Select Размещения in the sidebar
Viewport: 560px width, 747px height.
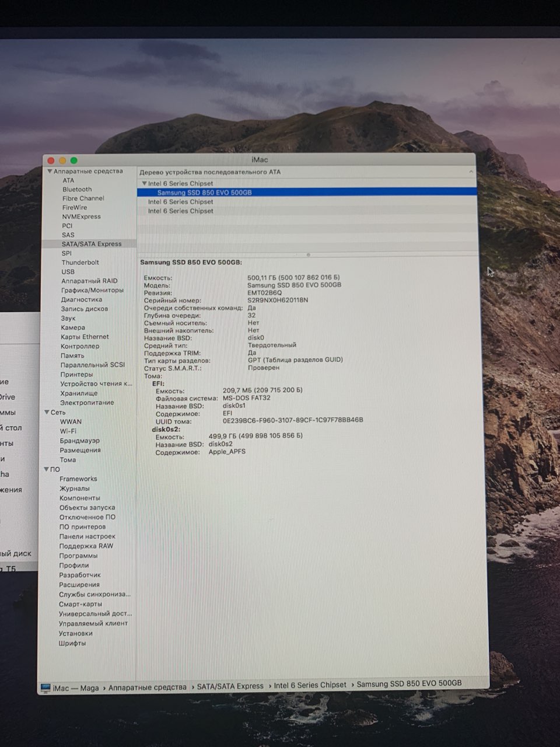coord(80,450)
